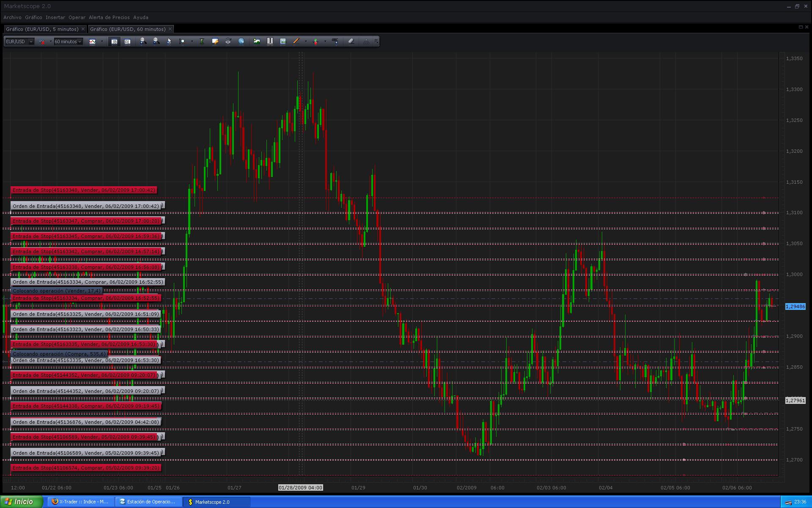812x508 pixels.
Task: Click the add indicator picture icon
Action: tap(257, 41)
